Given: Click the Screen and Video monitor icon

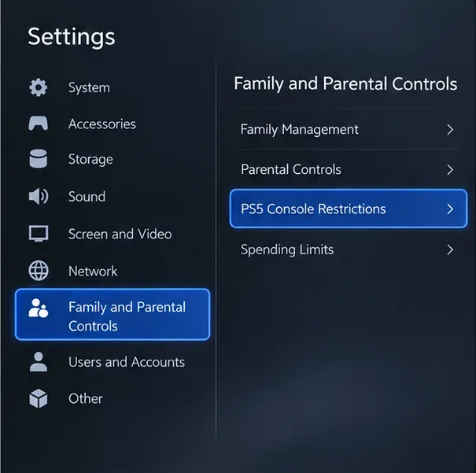Looking at the screenshot, I should 39,234.
